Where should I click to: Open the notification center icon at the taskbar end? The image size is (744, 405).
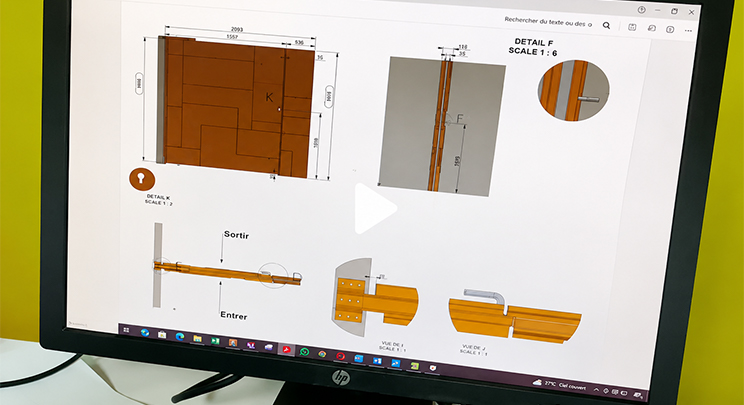[x=637, y=395]
